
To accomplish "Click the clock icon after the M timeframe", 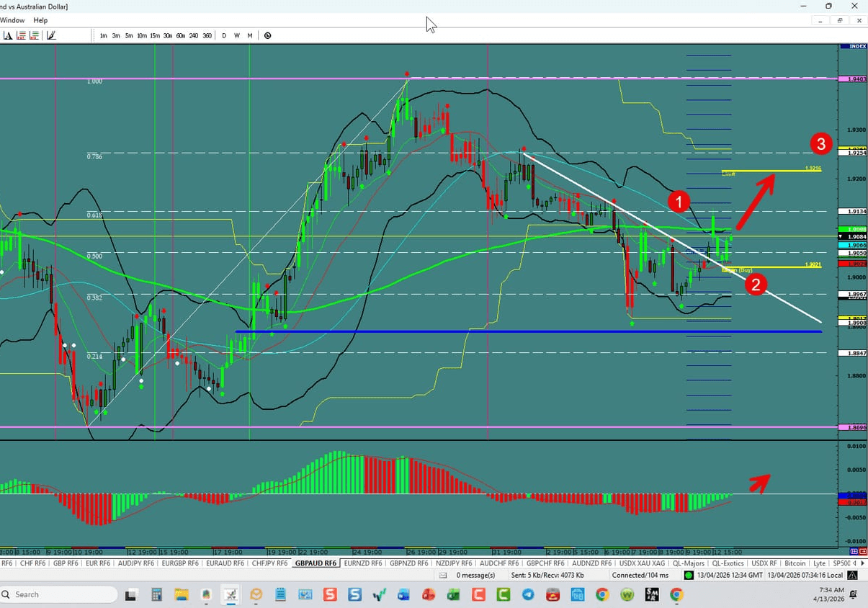I will [x=268, y=35].
